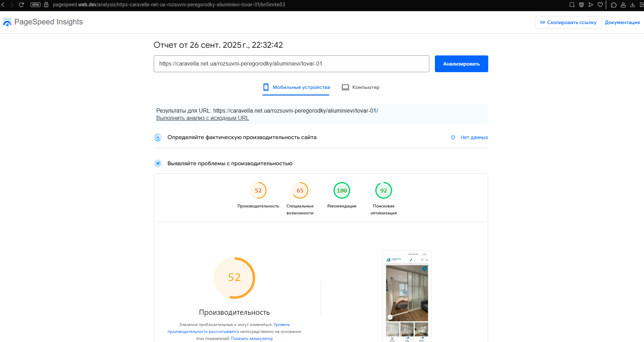The height and width of the screenshot is (342, 644).
Task: Open the snapshot capture tool icon
Action: [x=572, y=5]
